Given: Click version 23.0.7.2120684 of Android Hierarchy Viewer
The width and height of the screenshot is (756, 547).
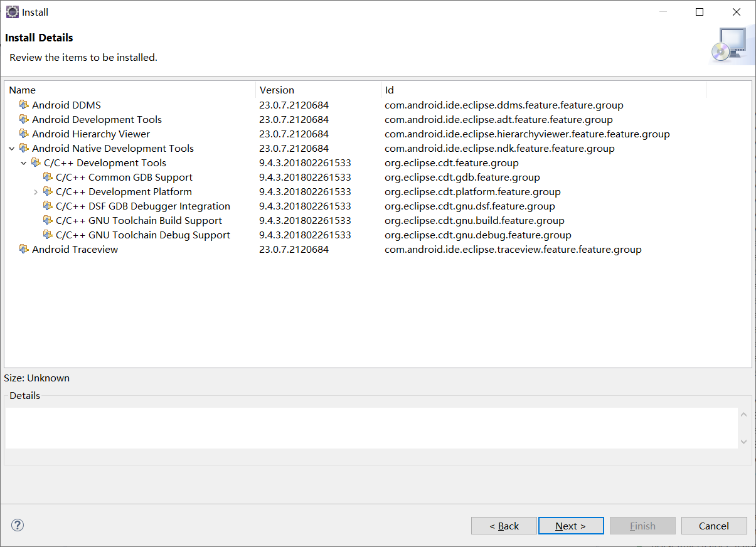Looking at the screenshot, I should [294, 134].
